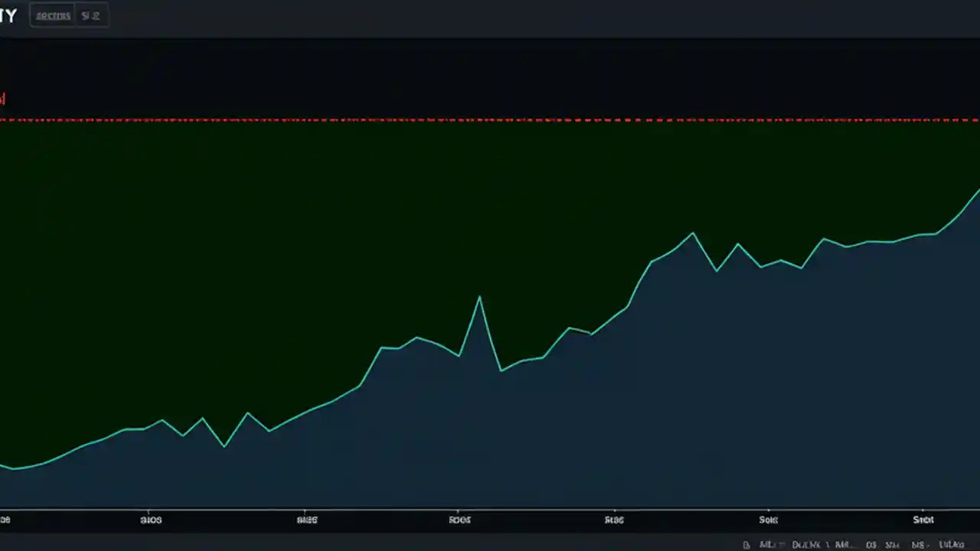
Task: Click the red marker icon on the left edge
Action: tap(2, 99)
